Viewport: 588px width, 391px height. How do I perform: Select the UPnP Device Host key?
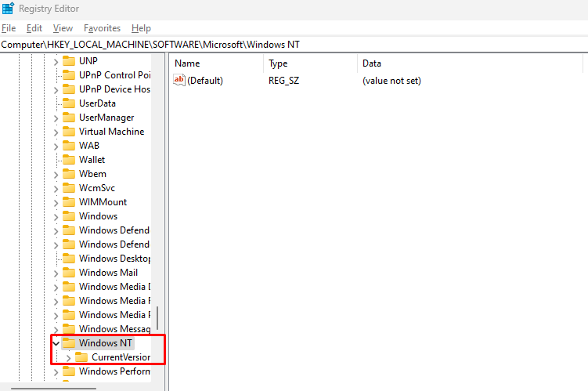(115, 89)
